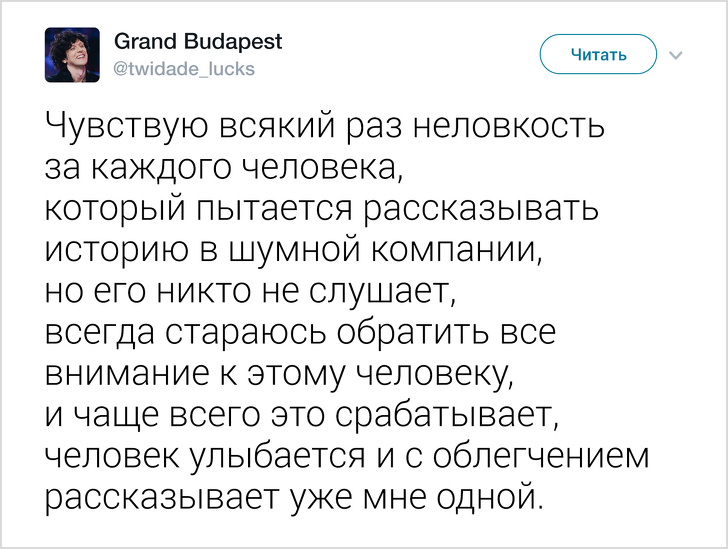This screenshot has height=549, width=728.
Task: Click the Grand Budapest profile avatar
Action: pyautogui.click(x=72, y=55)
